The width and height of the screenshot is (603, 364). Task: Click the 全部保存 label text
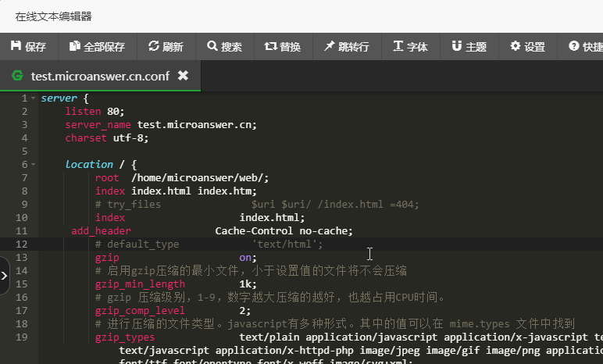104,47
